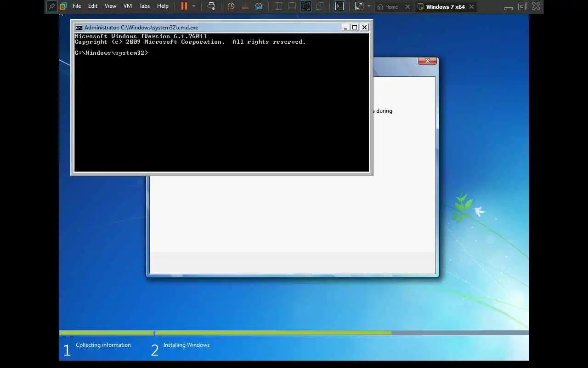Viewport: 588px width, 368px height.
Task: Click the cmd.exe title bar icon
Action: 79,28
